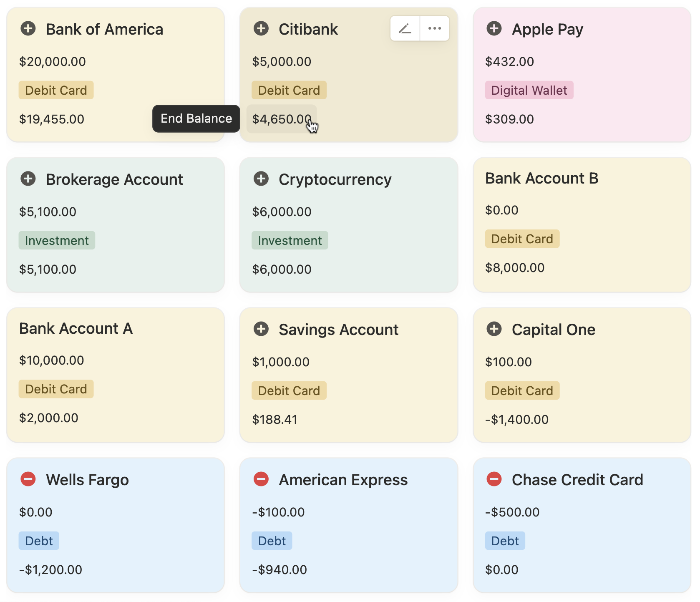Screen dimensions: 700x602
Task: Click the Debit Card tag on Bank of America
Action: [56, 90]
